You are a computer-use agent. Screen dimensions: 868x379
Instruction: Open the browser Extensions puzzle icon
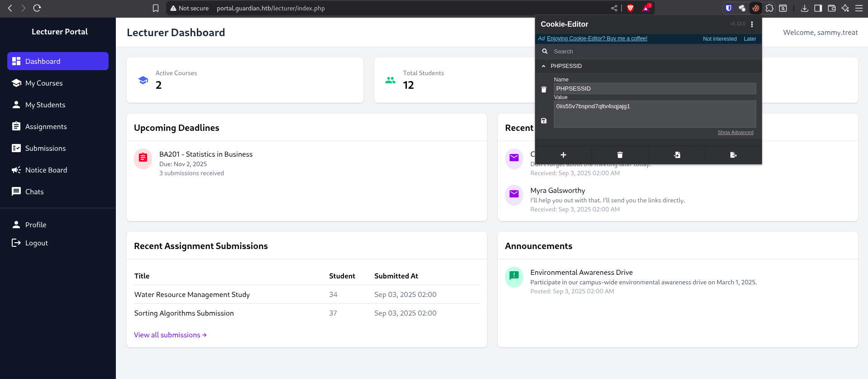(769, 8)
